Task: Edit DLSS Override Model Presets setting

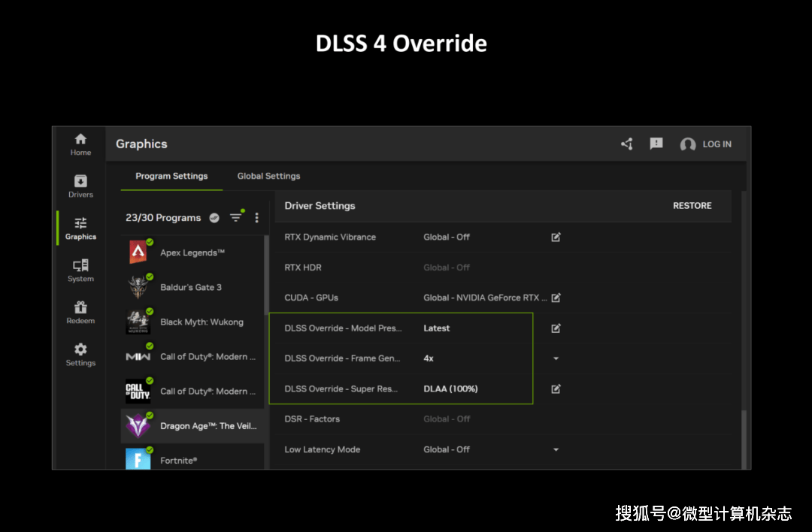Action: pyautogui.click(x=556, y=328)
